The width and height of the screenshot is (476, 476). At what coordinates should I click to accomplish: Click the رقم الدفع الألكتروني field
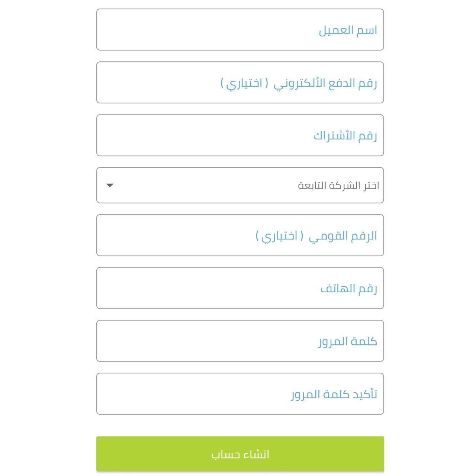(x=240, y=83)
